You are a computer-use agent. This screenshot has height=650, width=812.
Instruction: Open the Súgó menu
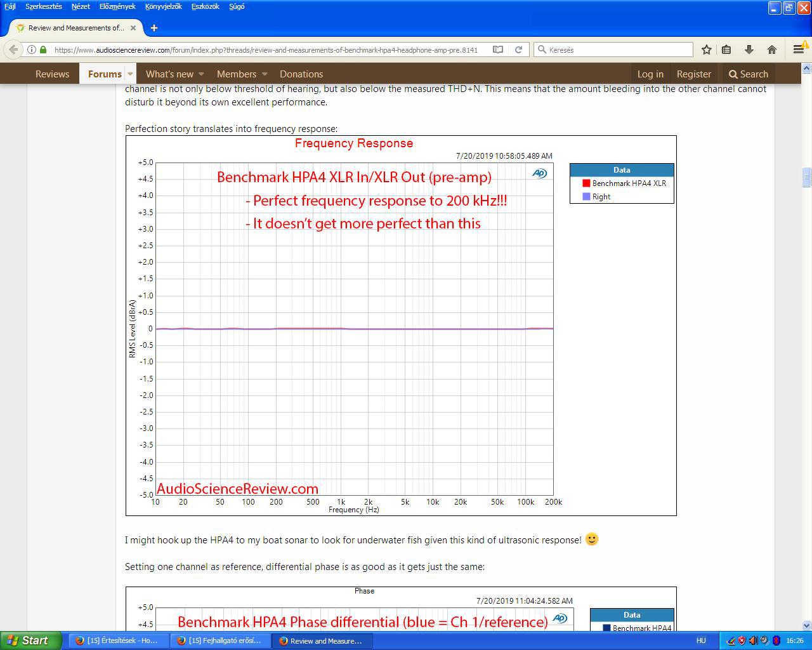(x=237, y=6)
